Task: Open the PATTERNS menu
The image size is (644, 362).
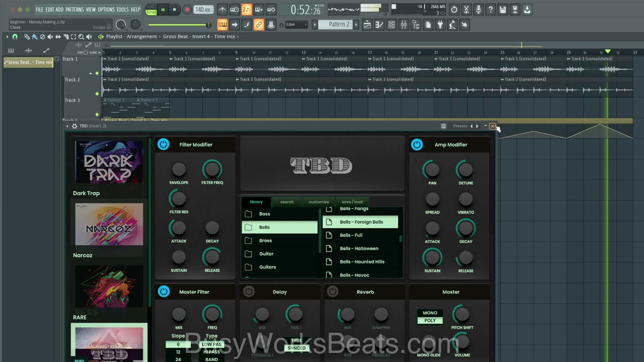Action: 74,10
